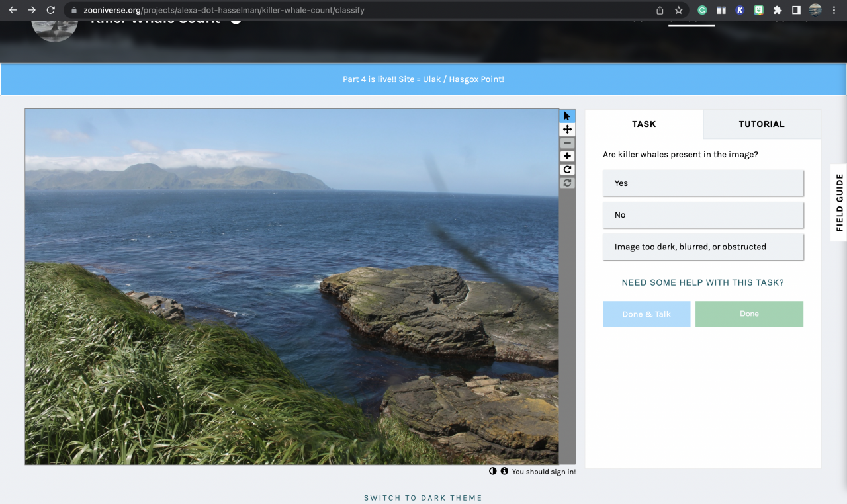Viewport: 847px width, 504px height.
Task: Open the Chrome extensions puzzle menu
Action: [778, 10]
